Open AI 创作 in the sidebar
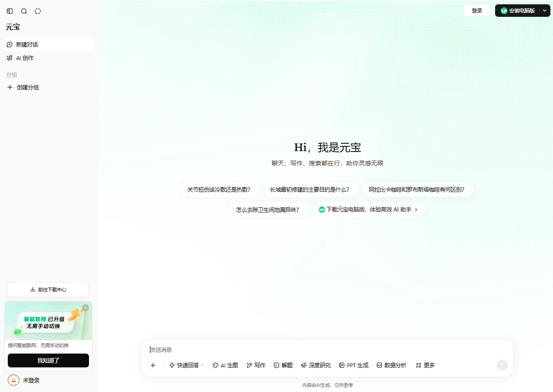Image resolution: width=553 pixels, height=392 pixels. point(48,58)
